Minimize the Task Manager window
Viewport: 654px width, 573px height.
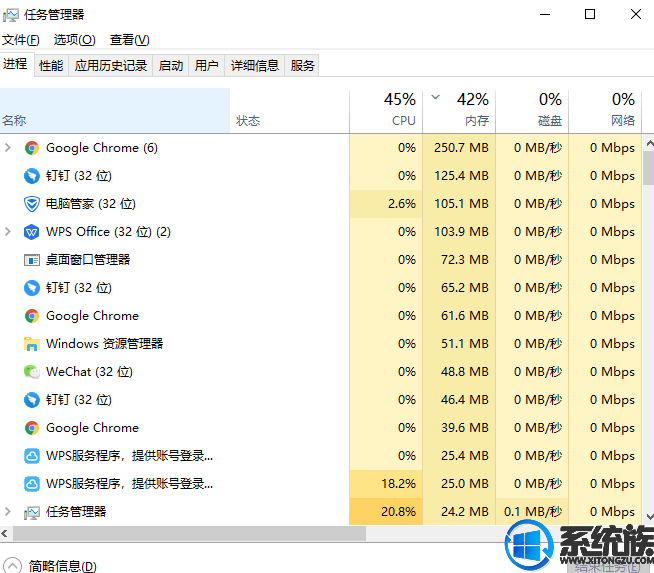click(545, 15)
